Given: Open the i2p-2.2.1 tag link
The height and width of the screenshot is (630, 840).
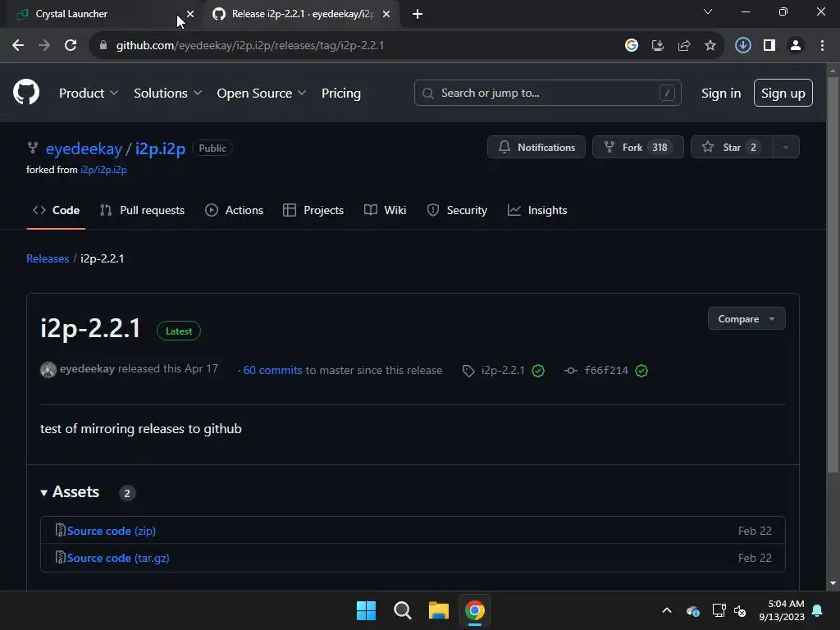Looking at the screenshot, I should [503, 371].
